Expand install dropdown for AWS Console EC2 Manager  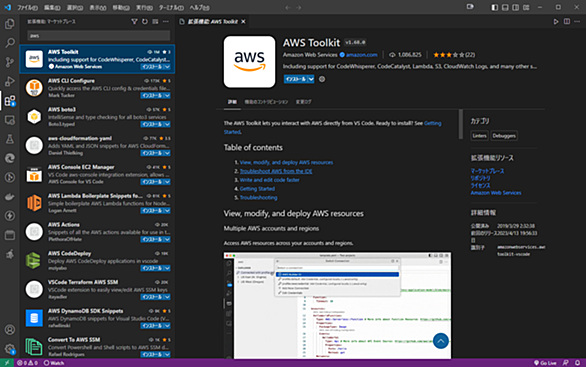click(167, 182)
